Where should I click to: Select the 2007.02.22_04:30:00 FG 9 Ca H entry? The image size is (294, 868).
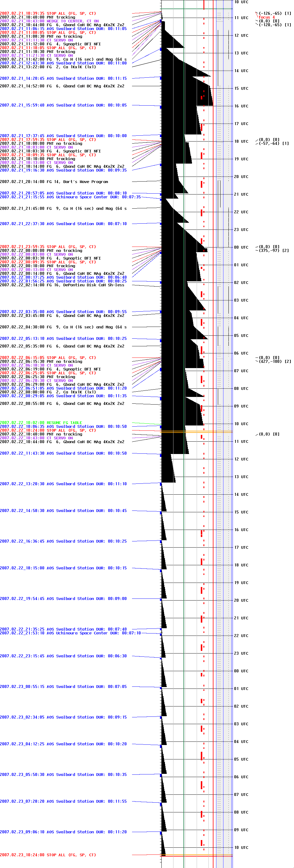click(63, 327)
